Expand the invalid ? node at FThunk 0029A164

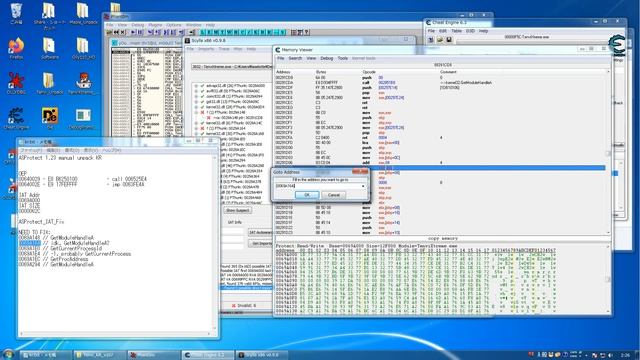pos(196,128)
